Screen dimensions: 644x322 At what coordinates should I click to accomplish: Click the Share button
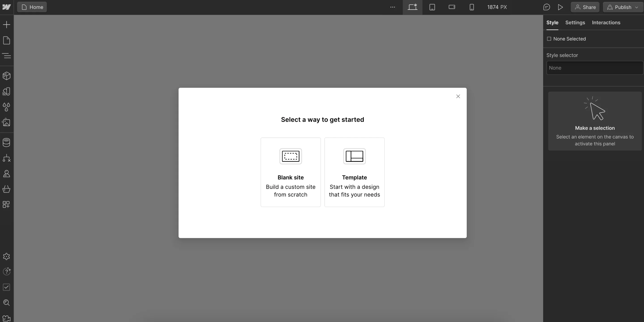coord(585,7)
